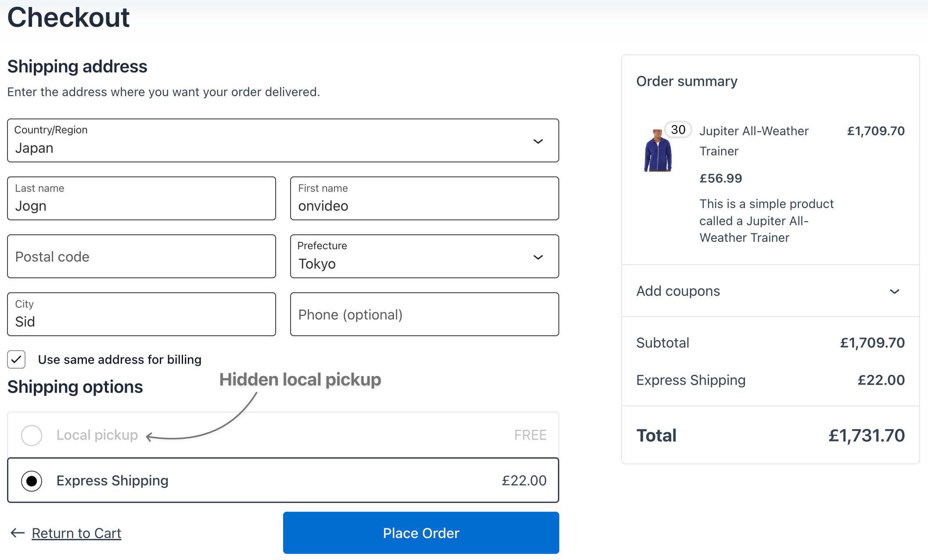This screenshot has width=928, height=560.
Task: Click into the Postal code field
Action: tap(141, 257)
